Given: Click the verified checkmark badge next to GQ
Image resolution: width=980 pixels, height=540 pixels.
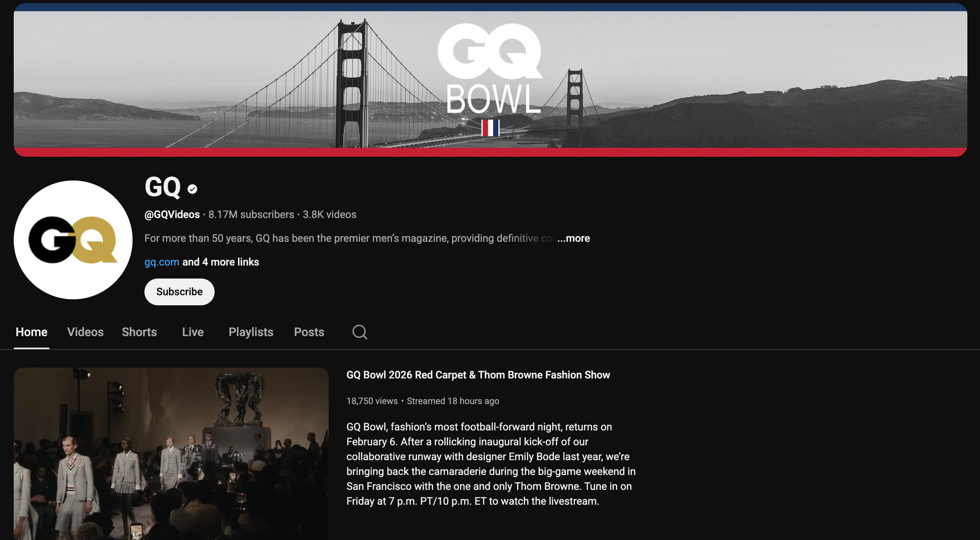Looking at the screenshot, I should pyautogui.click(x=193, y=189).
